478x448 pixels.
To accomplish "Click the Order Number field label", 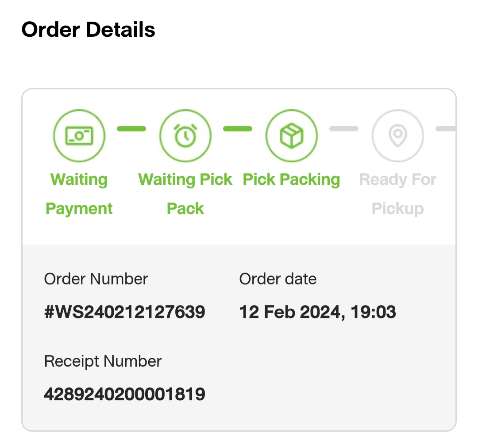I will [96, 279].
